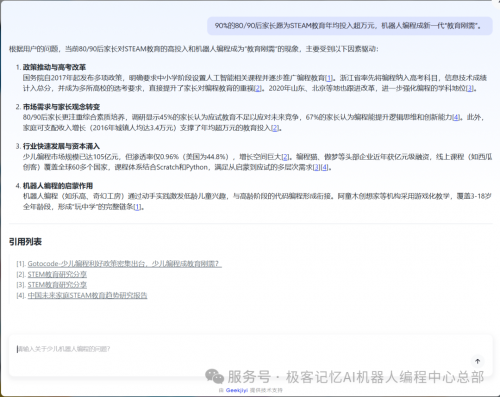The height and width of the screenshot is (397, 500).
Task: Click citation [2] after 增长空间巨大
Action: click(x=286, y=157)
